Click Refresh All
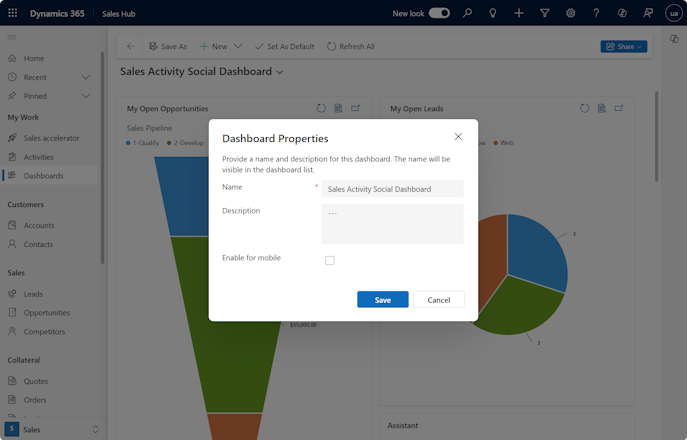This screenshot has height=440, width=687. click(x=351, y=46)
